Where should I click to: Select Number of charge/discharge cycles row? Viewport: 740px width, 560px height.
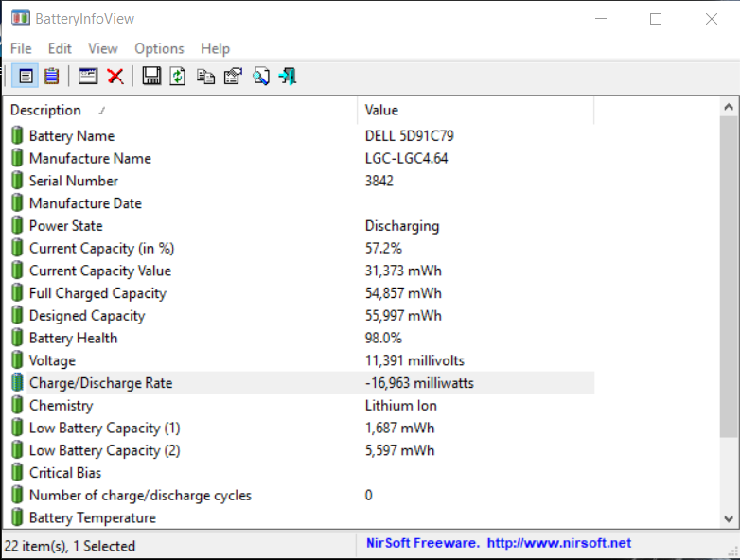[299, 495]
